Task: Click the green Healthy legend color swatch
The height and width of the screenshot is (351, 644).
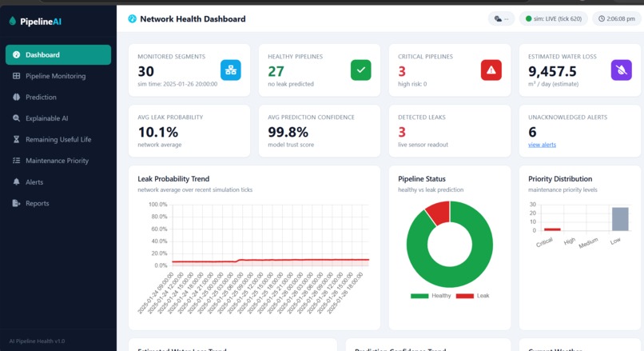Action: click(x=419, y=296)
